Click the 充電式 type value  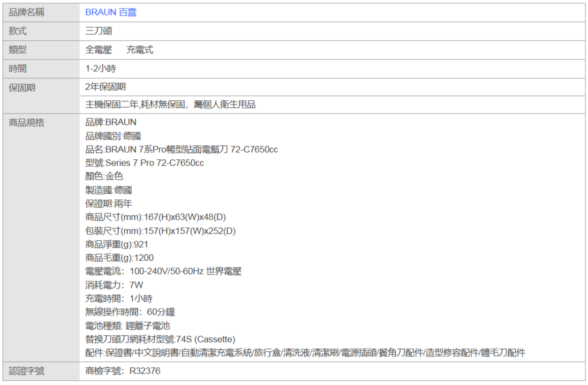point(139,50)
